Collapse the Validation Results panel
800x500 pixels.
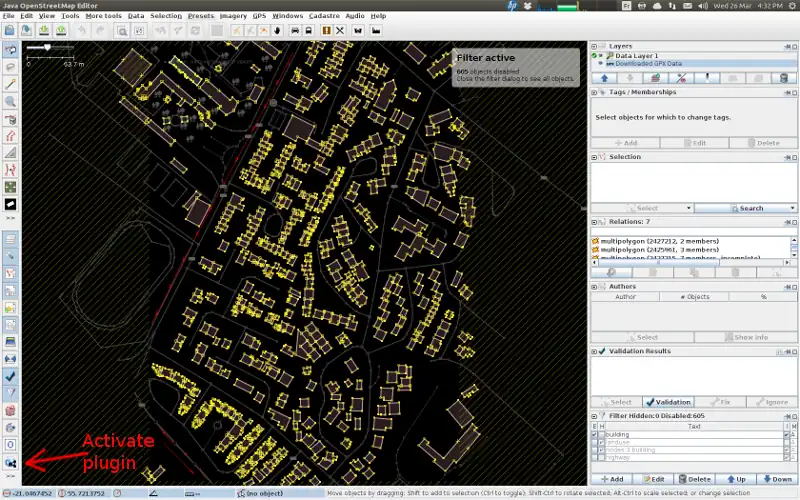pos(595,351)
